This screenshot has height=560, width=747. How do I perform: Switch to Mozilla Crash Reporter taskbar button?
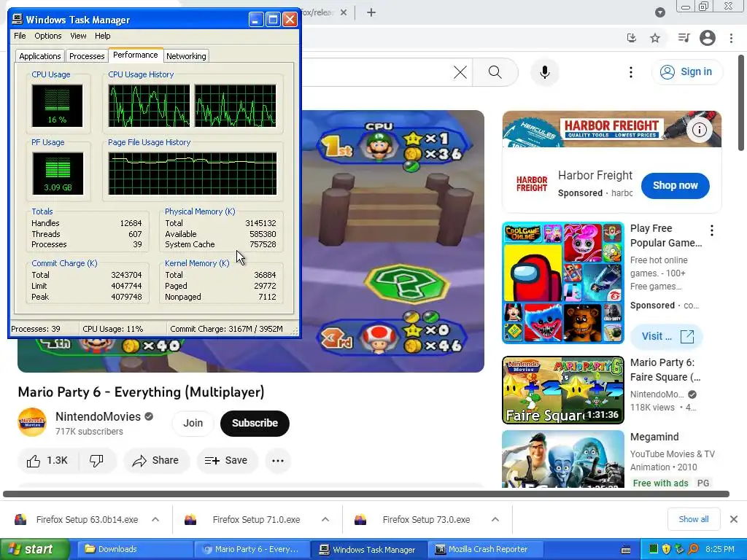[x=485, y=550]
